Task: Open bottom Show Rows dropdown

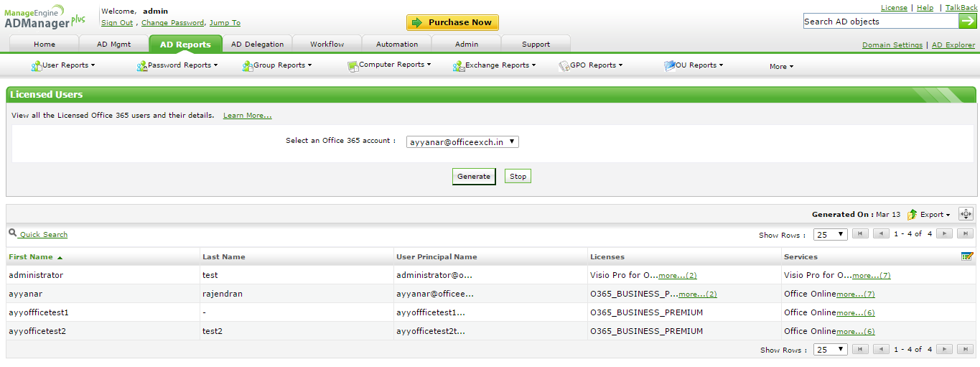Action: point(831,350)
